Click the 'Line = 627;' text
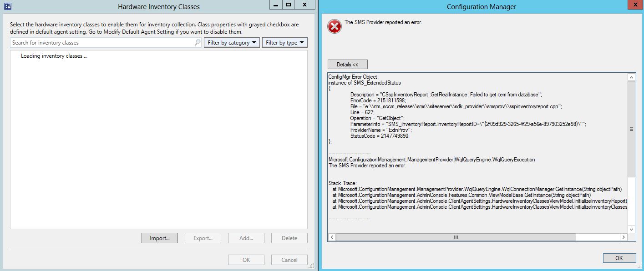Image resolution: width=644 pixels, height=271 pixels. (363, 112)
